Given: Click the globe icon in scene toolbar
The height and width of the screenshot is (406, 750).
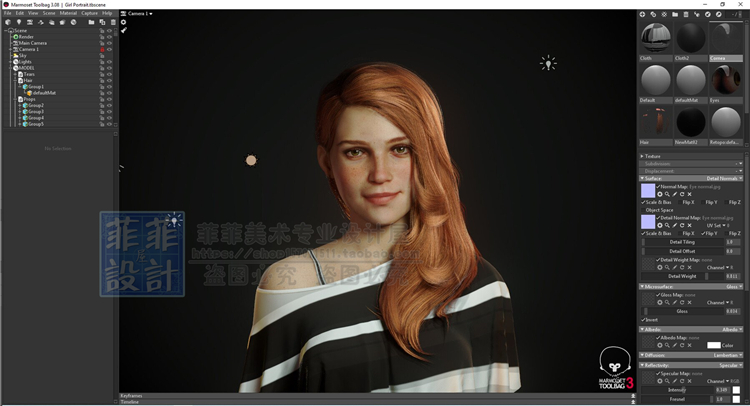Looking at the screenshot, I should pos(73,22).
